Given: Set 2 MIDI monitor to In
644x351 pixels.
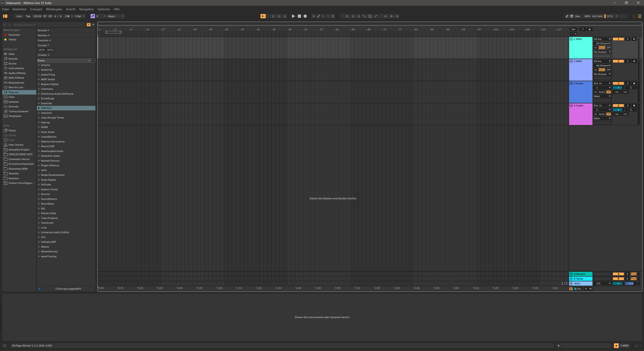Looking at the screenshot, I should point(596,70).
